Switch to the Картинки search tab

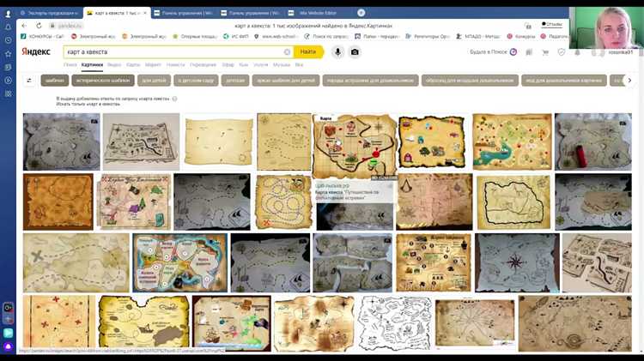point(92,65)
